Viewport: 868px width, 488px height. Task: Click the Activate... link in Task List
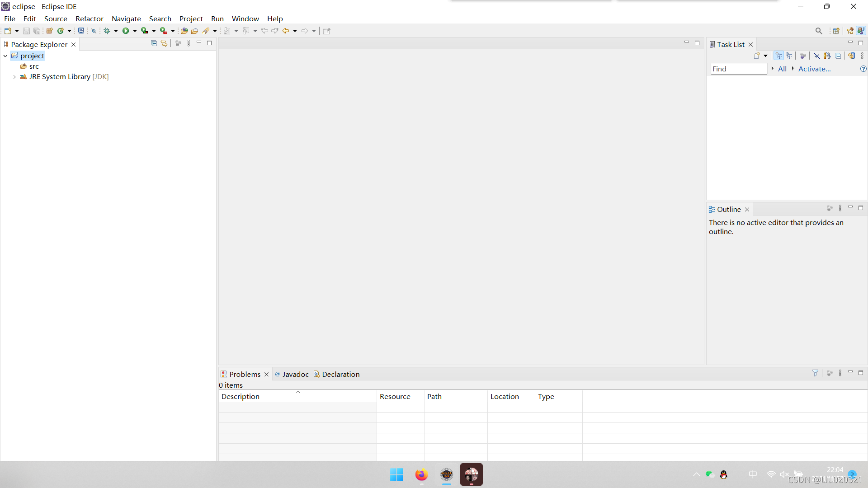point(814,69)
